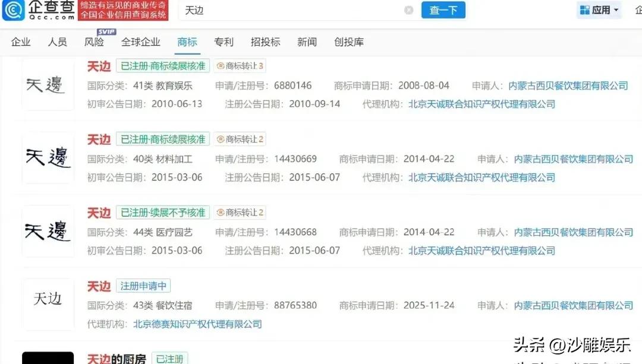Open the 天边的厨房 trademark title
The image size is (642, 364).
[x=117, y=359]
